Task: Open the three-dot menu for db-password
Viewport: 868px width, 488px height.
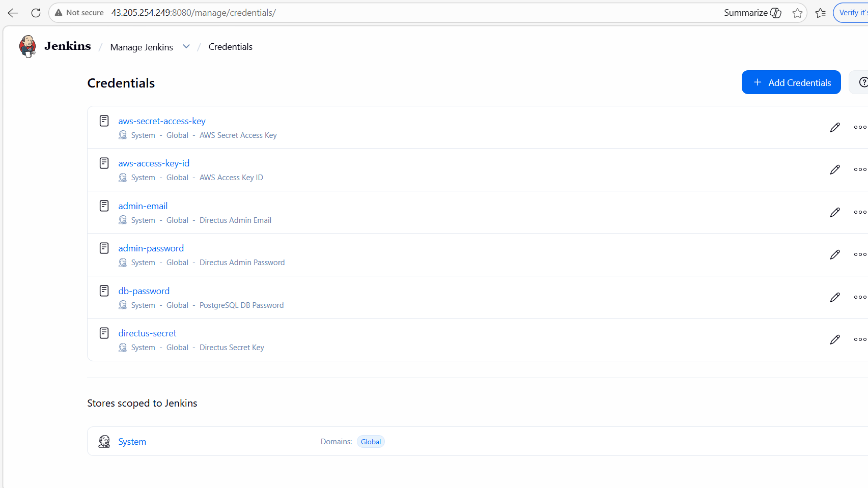Action: click(860, 297)
